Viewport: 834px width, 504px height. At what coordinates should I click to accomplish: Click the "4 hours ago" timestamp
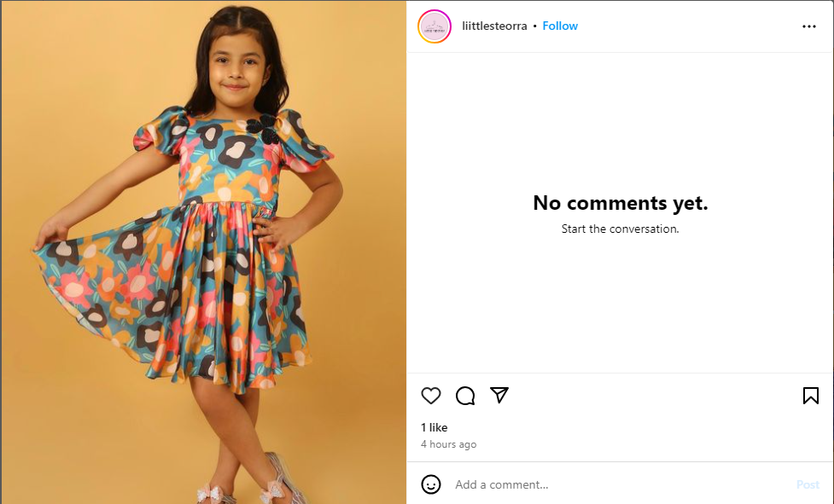(x=448, y=444)
